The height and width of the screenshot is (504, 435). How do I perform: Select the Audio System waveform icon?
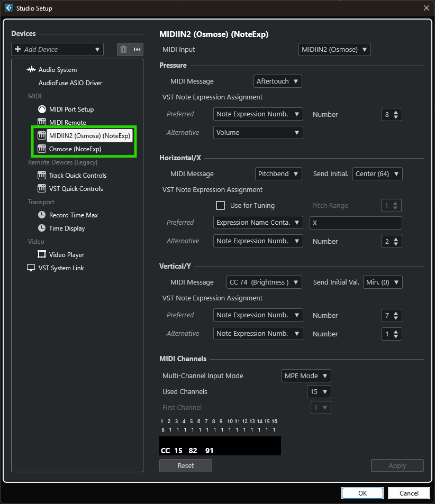coord(31,70)
